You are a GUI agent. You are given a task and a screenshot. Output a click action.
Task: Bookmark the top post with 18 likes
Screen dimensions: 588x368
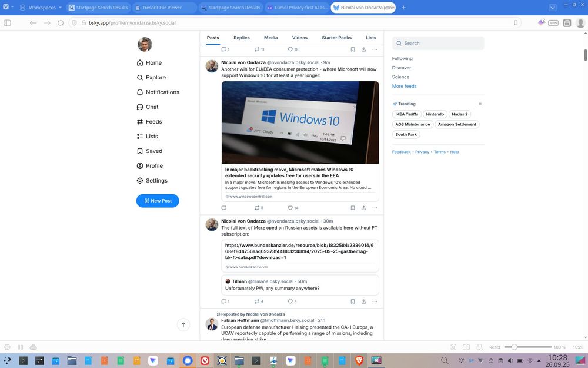(x=352, y=49)
